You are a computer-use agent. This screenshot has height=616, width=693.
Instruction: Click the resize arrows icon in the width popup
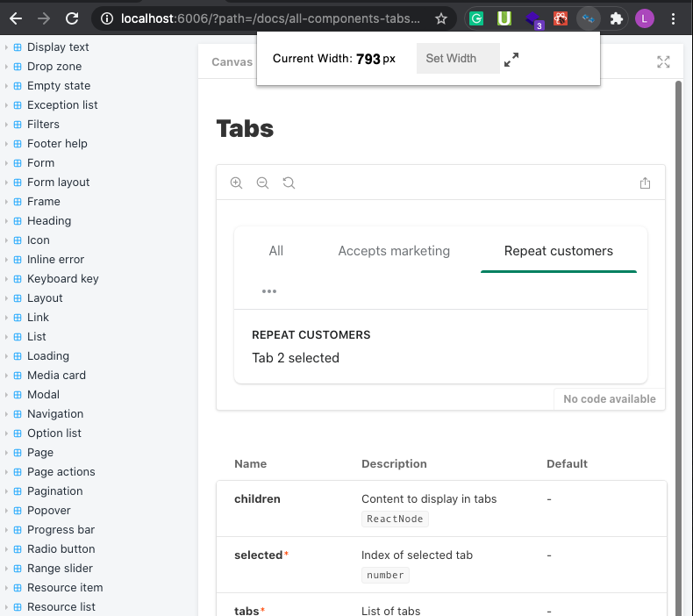511,60
